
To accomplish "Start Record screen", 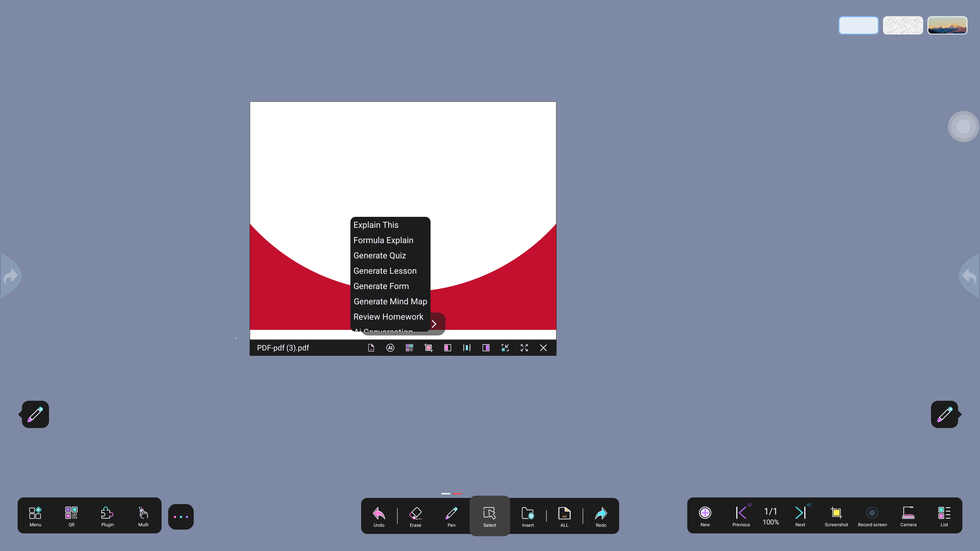I will click(x=872, y=516).
